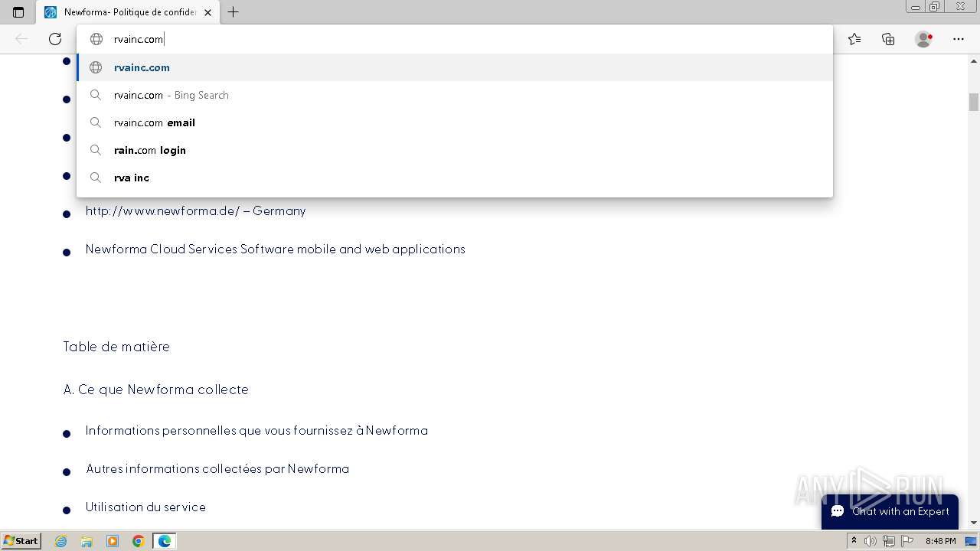Click Show desktop icon in tray
980x551 pixels.
pos(971,541)
